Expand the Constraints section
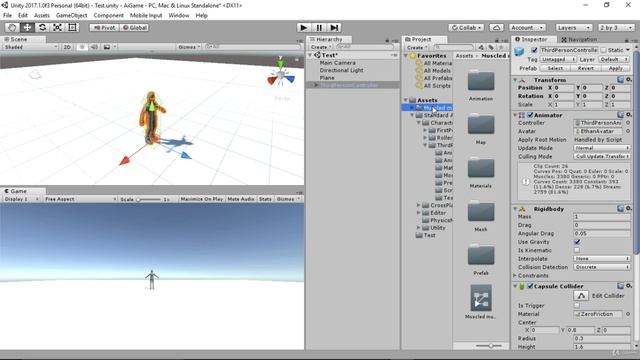This screenshot has width=640, height=360. click(515, 276)
